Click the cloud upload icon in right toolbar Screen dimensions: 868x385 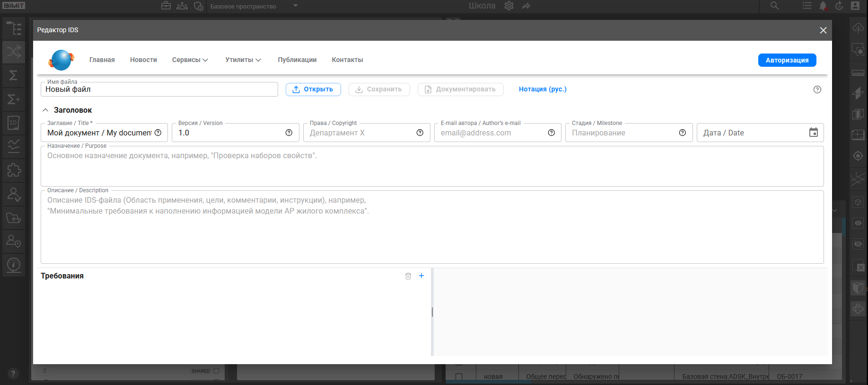pyautogui.click(x=858, y=28)
